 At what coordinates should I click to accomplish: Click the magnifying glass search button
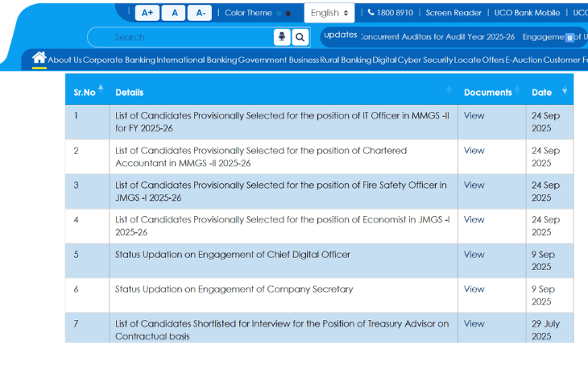(x=300, y=37)
